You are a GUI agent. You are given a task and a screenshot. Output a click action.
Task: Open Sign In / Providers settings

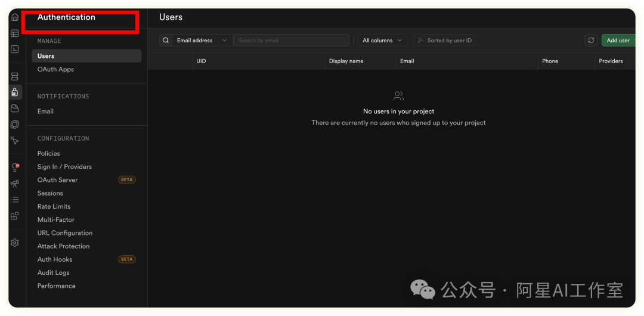64,167
